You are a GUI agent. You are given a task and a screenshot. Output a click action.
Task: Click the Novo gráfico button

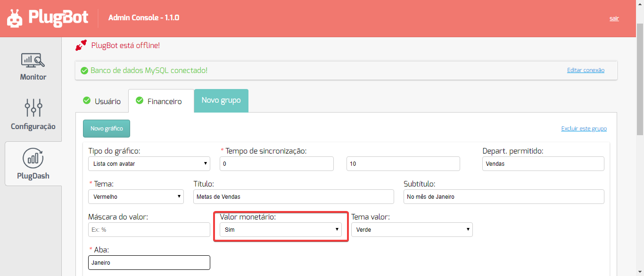(107, 129)
